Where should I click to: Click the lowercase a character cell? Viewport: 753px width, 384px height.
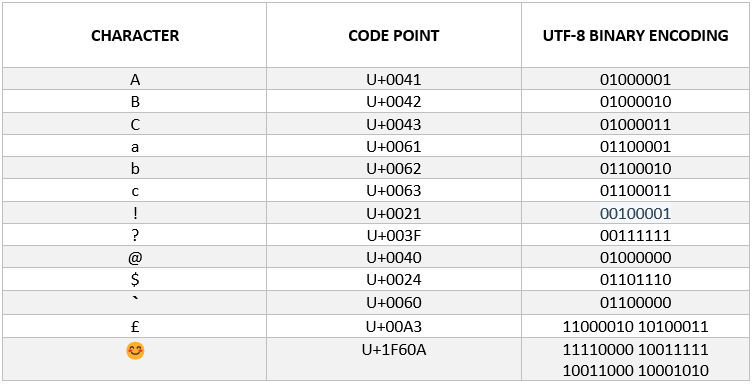pyautogui.click(x=135, y=146)
